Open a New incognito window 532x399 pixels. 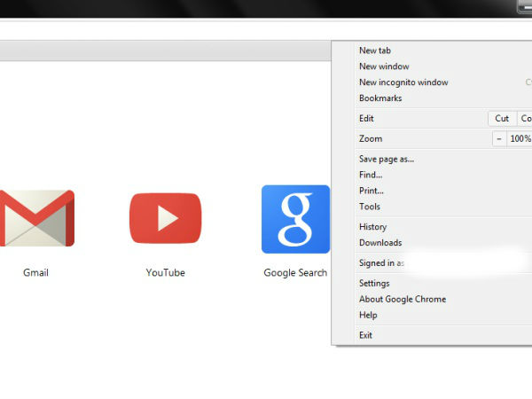pos(403,82)
